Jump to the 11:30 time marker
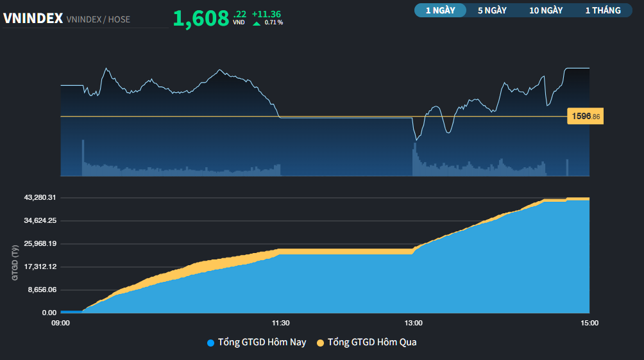Viewport: 644px width, 360px height. click(x=281, y=323)
